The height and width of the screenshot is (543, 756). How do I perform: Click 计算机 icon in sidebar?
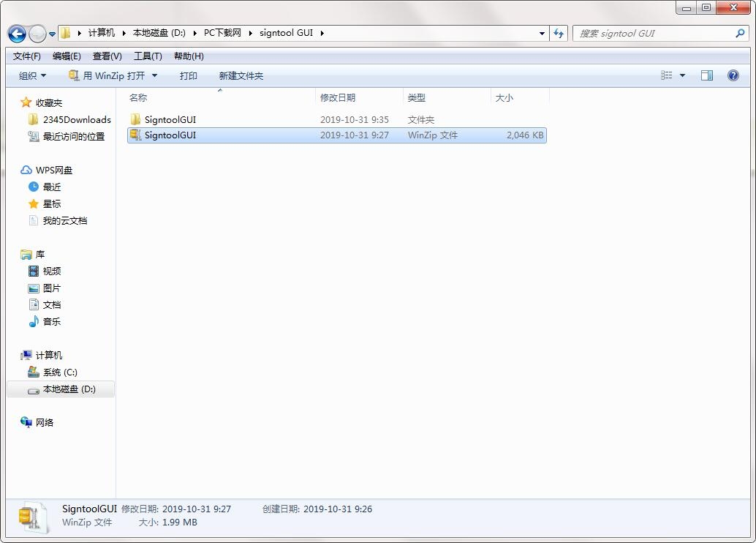coord(26,355)
